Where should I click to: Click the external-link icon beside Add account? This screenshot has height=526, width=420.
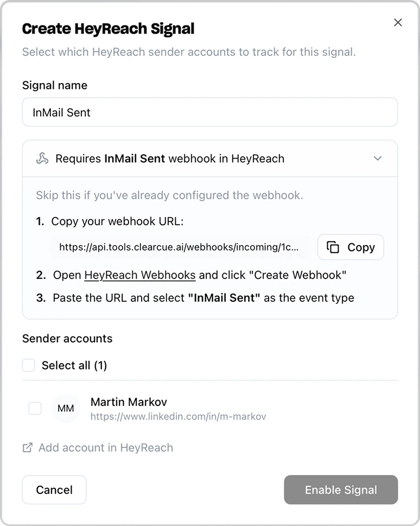(x=27, y=447)
